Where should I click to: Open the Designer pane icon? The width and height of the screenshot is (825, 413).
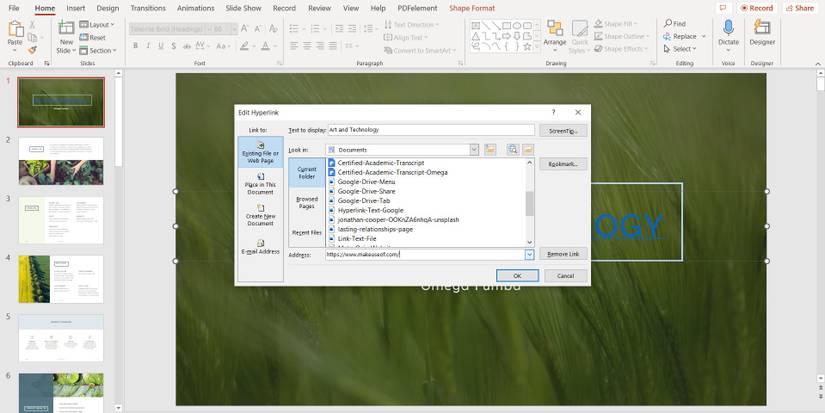[x=762, y=28]
